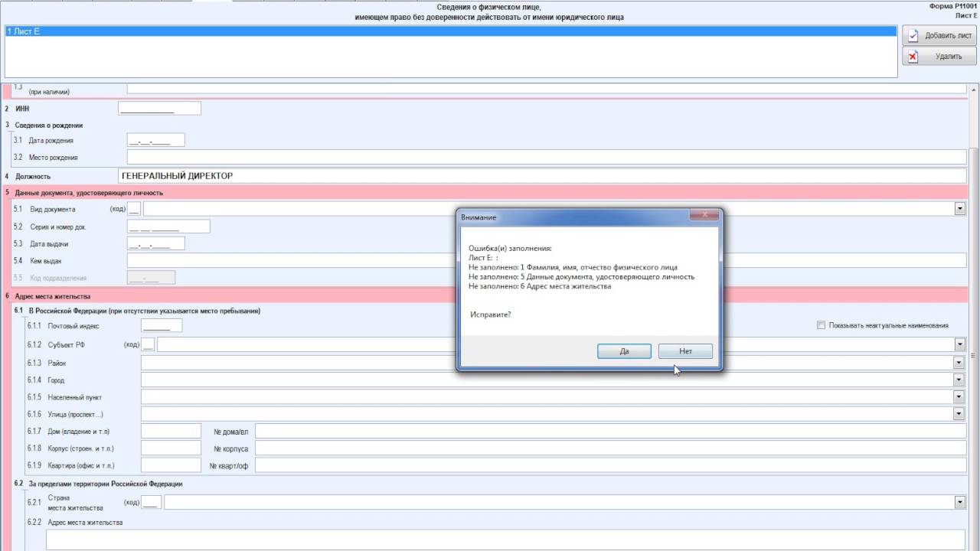The image size is (980, 551).
Task: Click the red X icon on Удалить
Action: [913, 56]
